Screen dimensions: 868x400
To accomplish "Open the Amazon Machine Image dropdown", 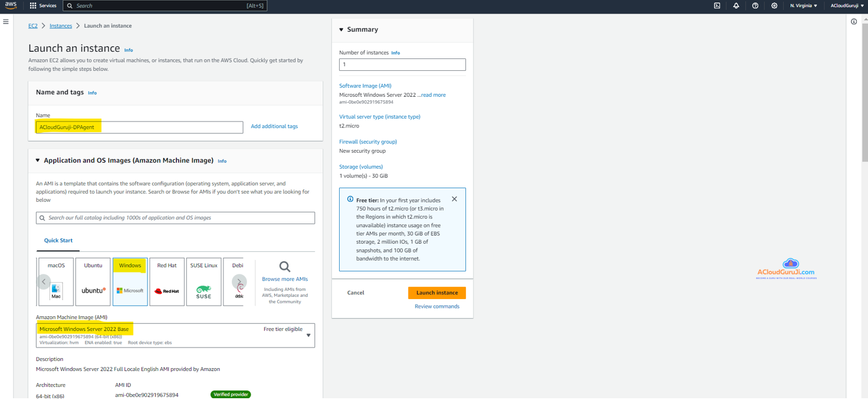I will (308, 336).
